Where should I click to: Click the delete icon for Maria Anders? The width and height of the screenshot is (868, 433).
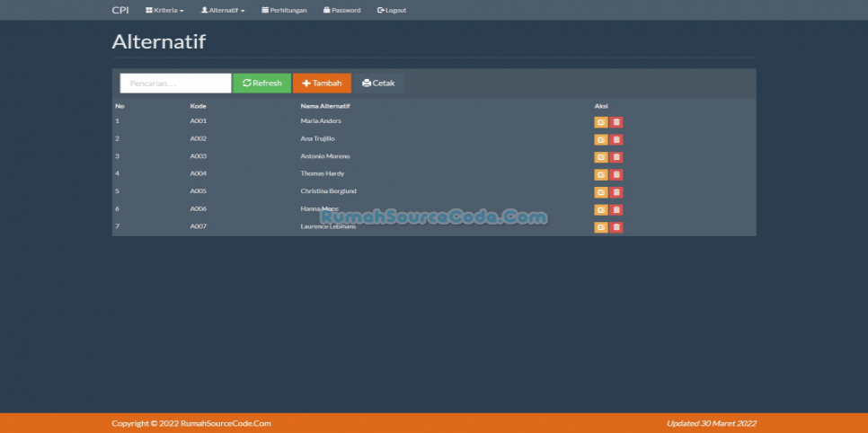tap(616, 122)
